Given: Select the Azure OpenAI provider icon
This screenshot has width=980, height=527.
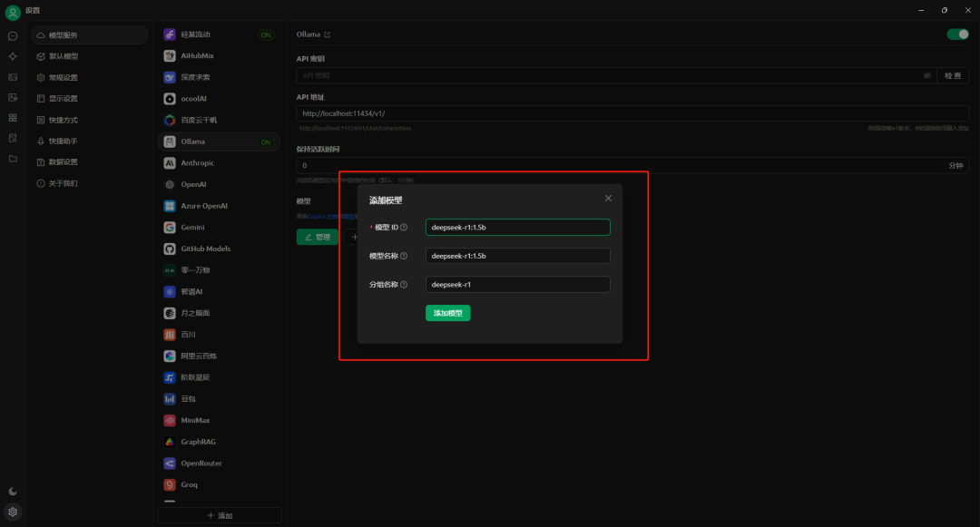Looking at the screenshot, I should [x=170, y=206].
